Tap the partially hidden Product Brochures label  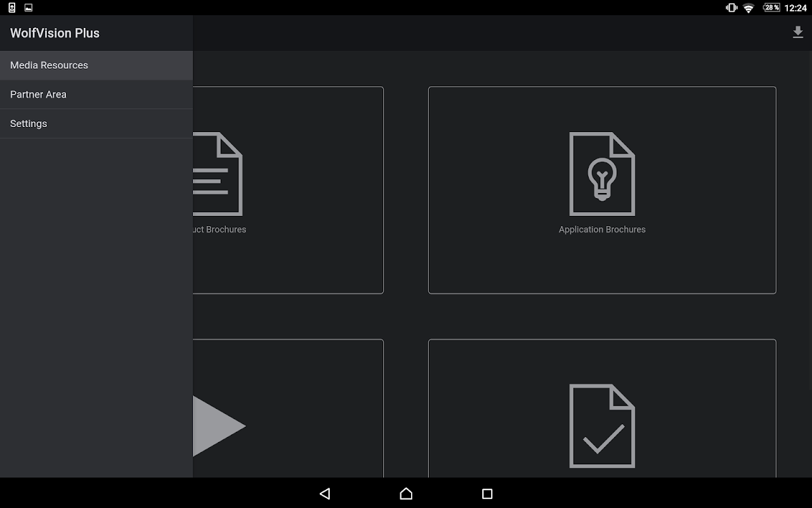click(219, 230)
